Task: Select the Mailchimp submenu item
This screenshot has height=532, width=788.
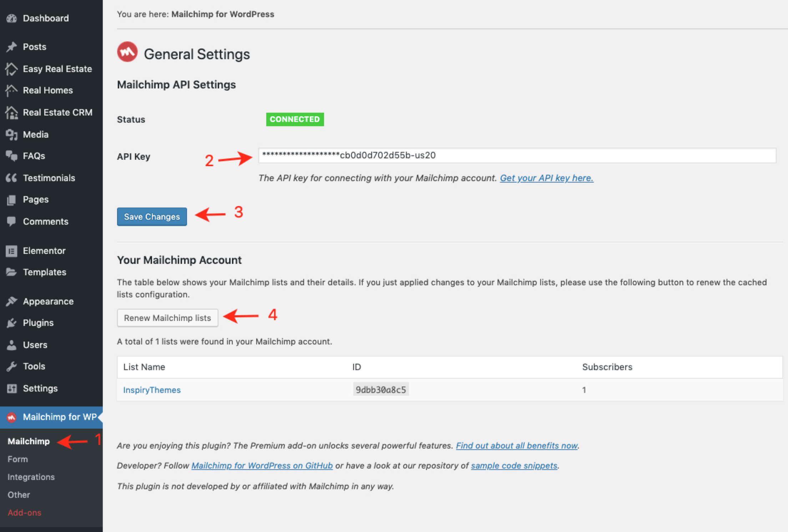Action: 29,441
